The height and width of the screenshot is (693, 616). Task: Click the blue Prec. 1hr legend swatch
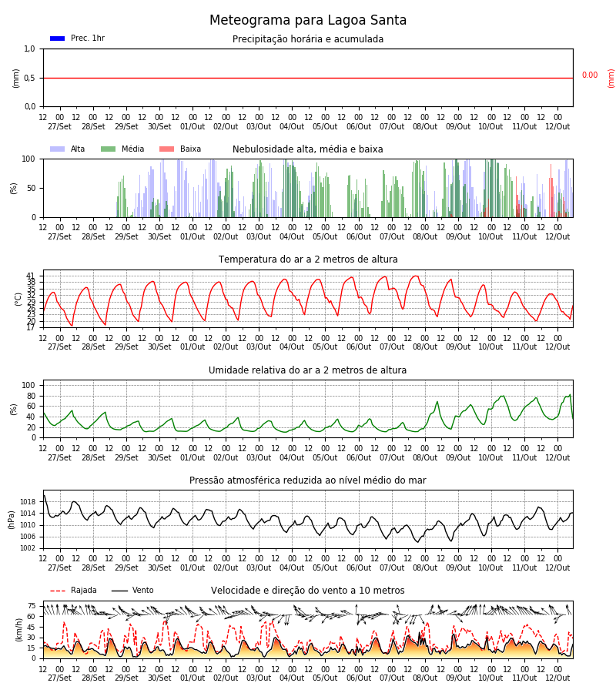point(58,38)
